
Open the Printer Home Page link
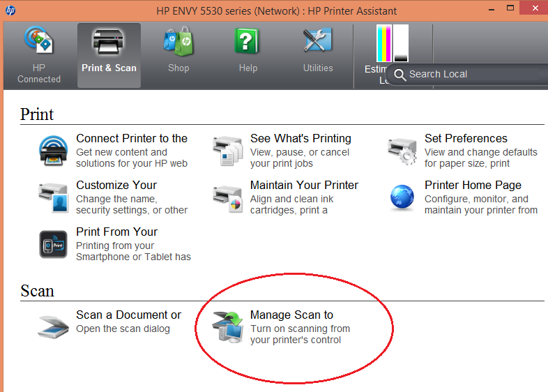pos(473,185)
